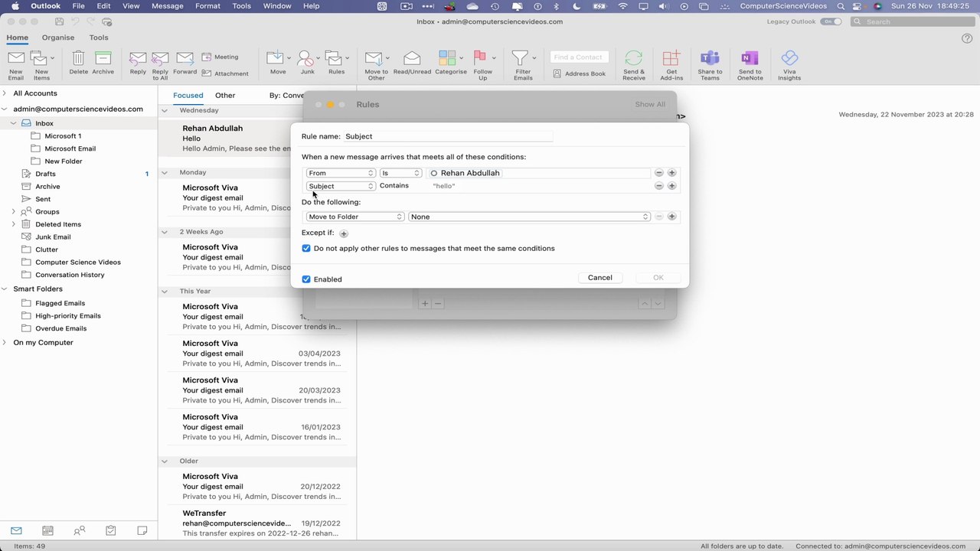Open the None folder dropdown
Viewport: 980px width, 551px height.
point(529,217)
